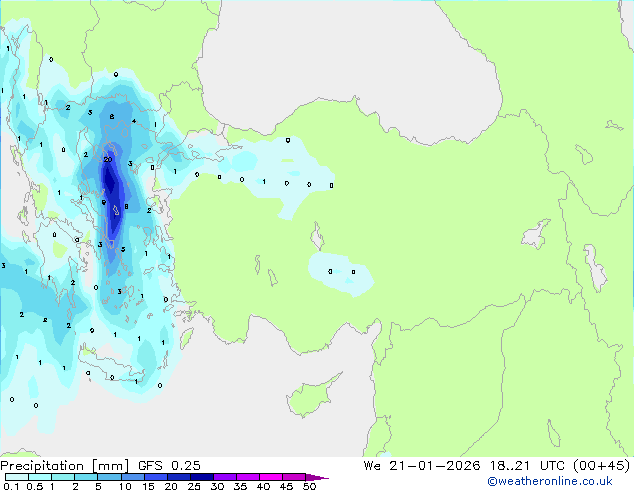Click the '0.5' legend scale label
Viewport: 634px width, 490px height.
click(x=35, y=486)
